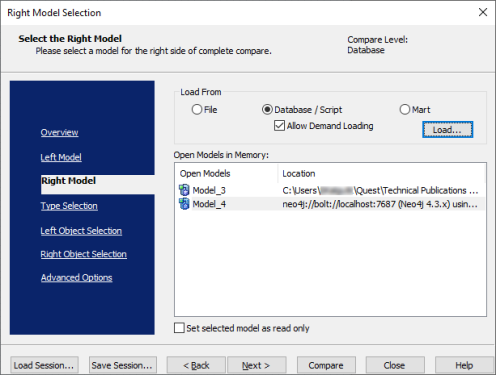Go to the Left Model step

pyautogui.click(x=61, y=157)
